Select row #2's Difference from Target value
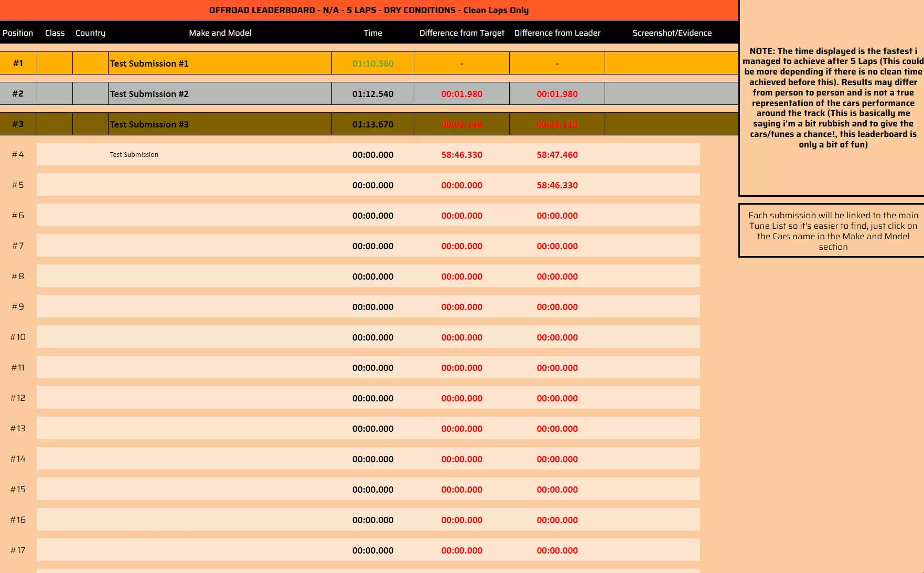Viewport: 924px width, 573px height. 462,94
